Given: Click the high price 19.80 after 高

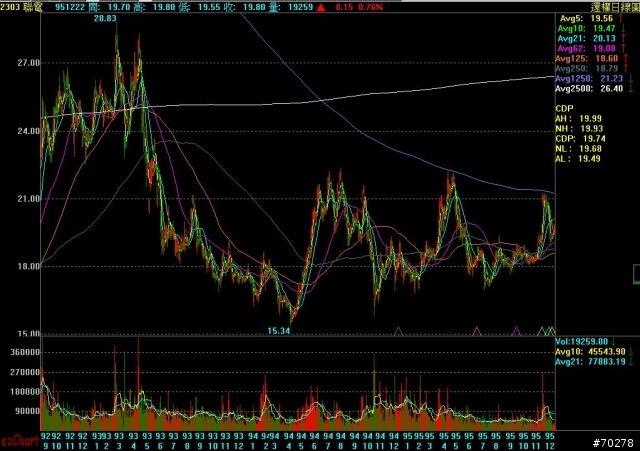Looking at the screenshot, I should 164,7.
